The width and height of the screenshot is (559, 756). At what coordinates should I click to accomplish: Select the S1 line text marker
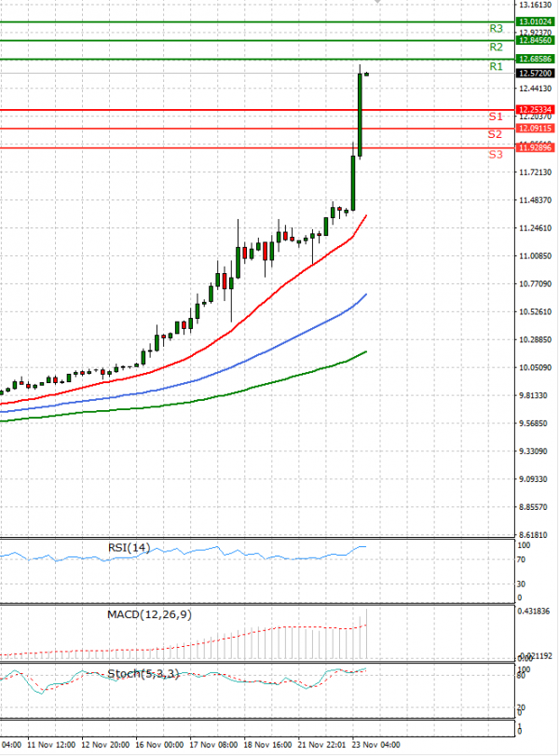[496, 117]
